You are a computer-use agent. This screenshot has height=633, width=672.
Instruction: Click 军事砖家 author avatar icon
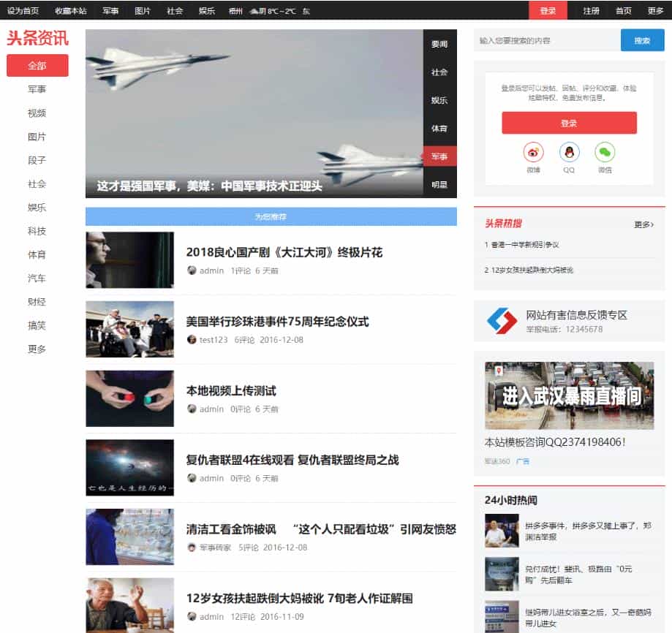(192, 547)
